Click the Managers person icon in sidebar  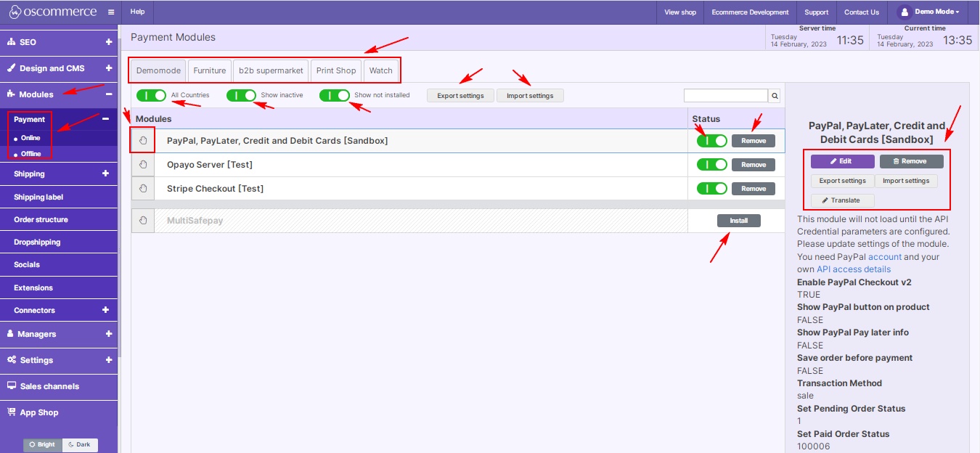[11, 334]
